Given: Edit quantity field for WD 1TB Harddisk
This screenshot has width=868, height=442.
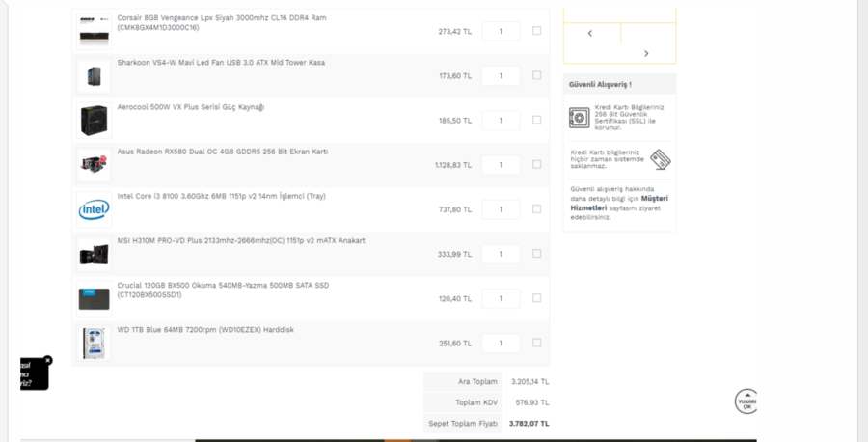Looking at the screenshot, I should [x=501, y=344].
